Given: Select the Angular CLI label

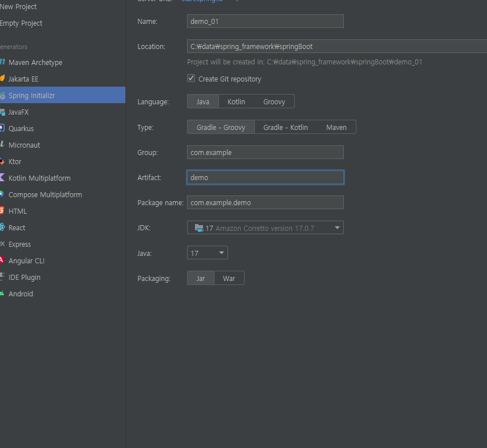Looking at the screenshot, I should pyautogui.click(x=26, y=261).
